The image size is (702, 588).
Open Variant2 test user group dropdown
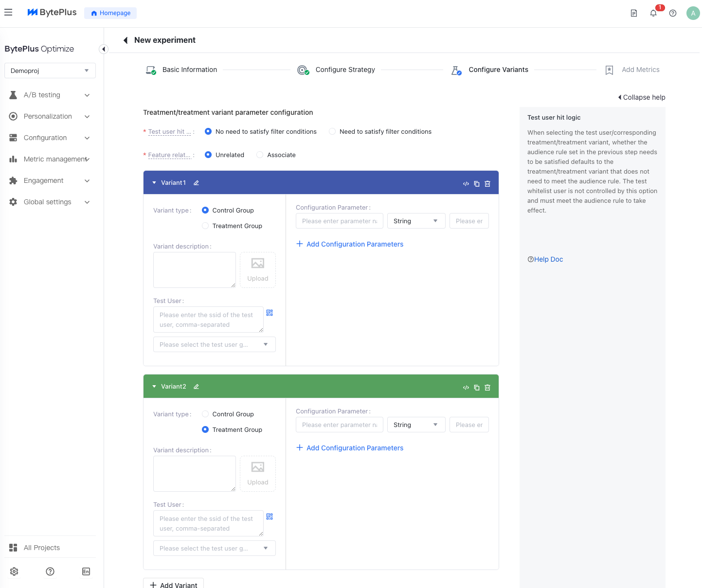215,548
